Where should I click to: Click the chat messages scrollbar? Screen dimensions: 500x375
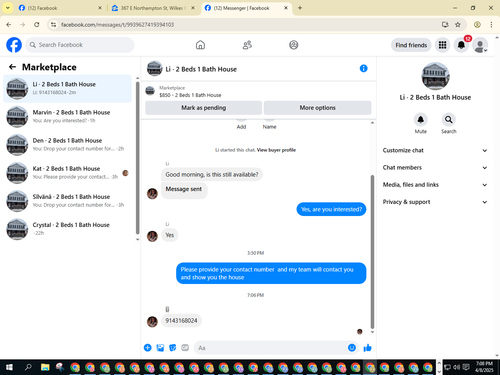(x=372, y=252)
